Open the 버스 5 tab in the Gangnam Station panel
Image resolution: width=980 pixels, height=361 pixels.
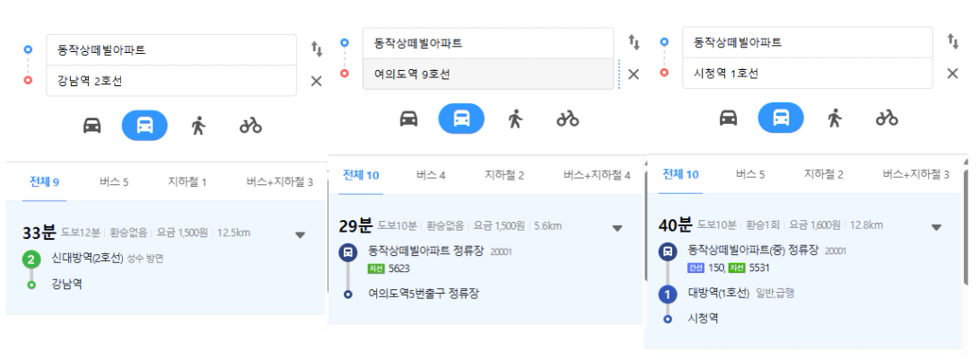click(x=114, y=182)
